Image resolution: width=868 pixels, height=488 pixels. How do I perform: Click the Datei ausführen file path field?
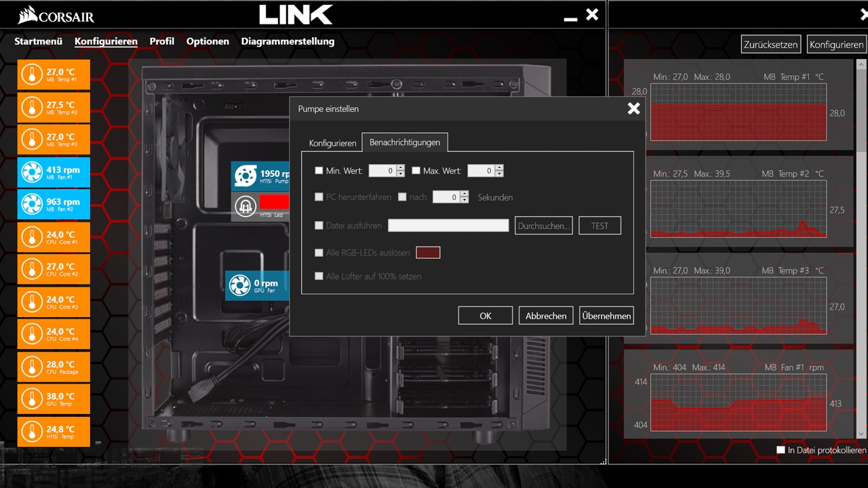(448, 226)
